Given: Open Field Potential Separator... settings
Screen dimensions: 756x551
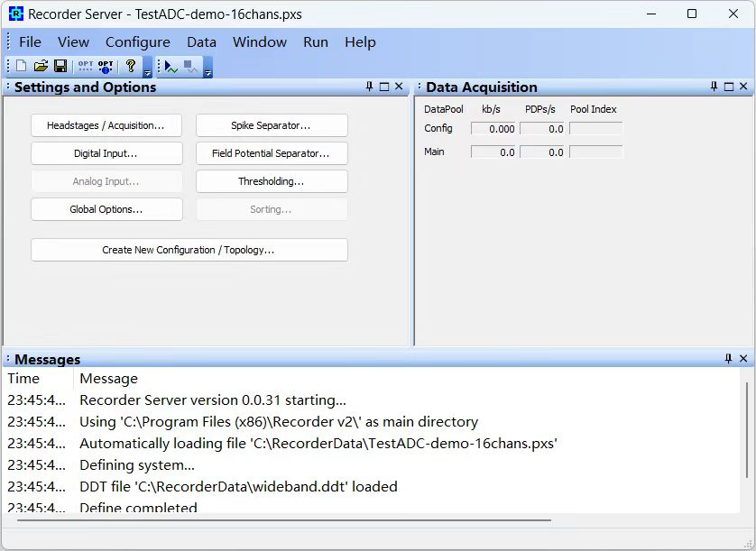Looking at the screenshot, I should click(272, 153).
